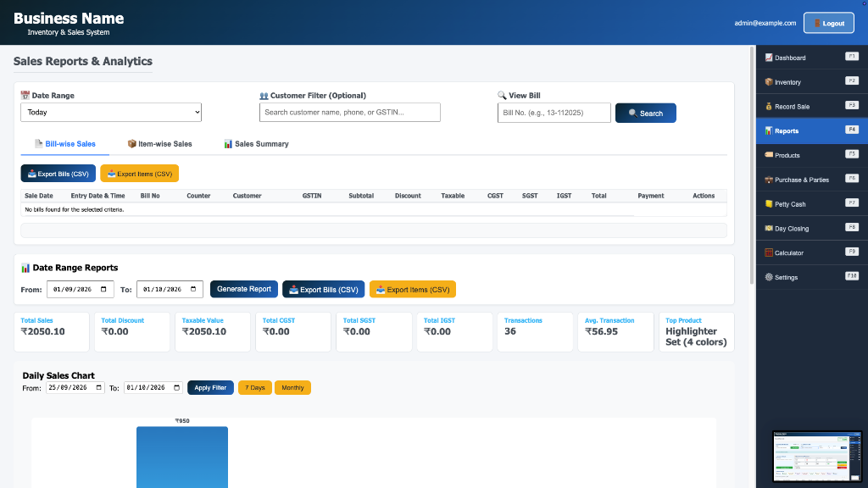Open Purchase & Parties menu item
This screenshot has height=488, width=868.
[811, 180]
